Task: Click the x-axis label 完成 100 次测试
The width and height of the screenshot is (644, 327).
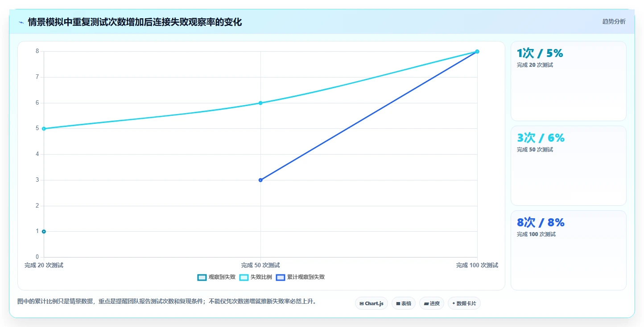Action: [x=477, y=266]
